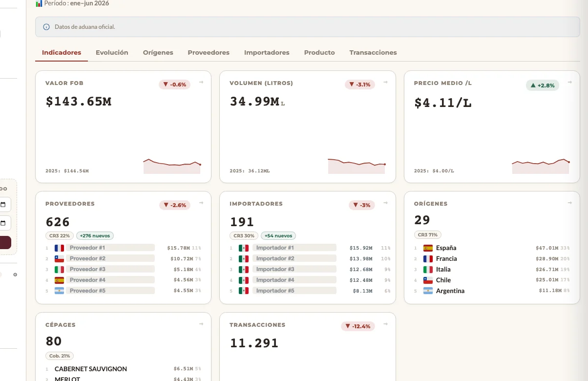Image resolution: width=588 pixels, height=381 pixels.
Task: Click bar chart icon next to Período
Action: coord(39,3)
